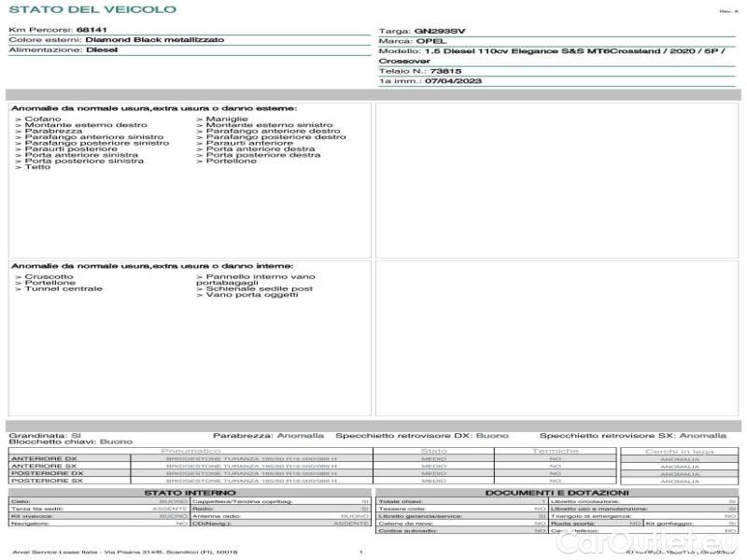747x560 pixels.
Task: Select 'Tunnel centrale' interior entry
Action: [63, 288]
